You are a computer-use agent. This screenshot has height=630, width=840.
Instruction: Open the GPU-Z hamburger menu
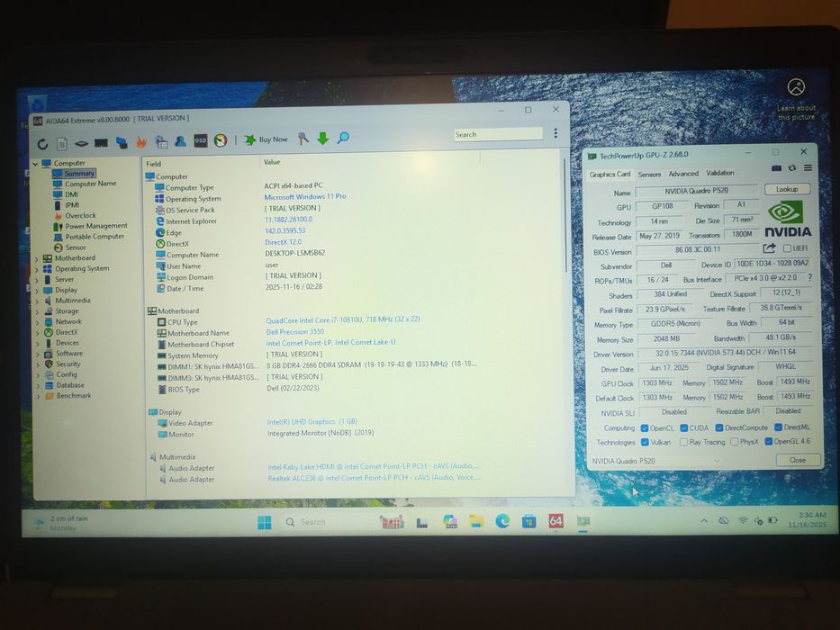tap(808, 167)
